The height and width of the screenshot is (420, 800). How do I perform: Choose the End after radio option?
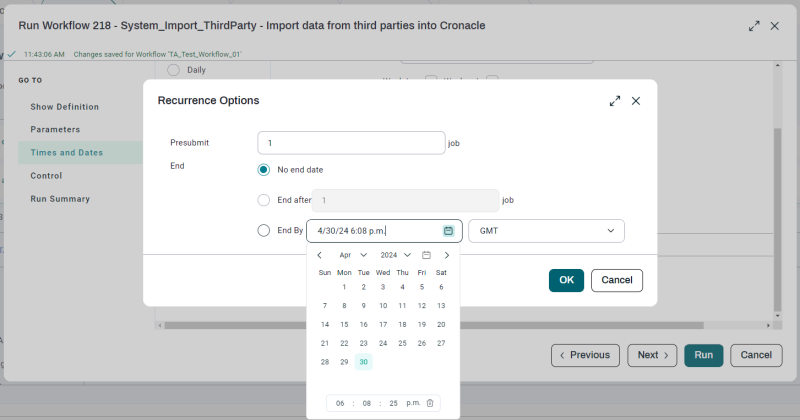[264, 200]
